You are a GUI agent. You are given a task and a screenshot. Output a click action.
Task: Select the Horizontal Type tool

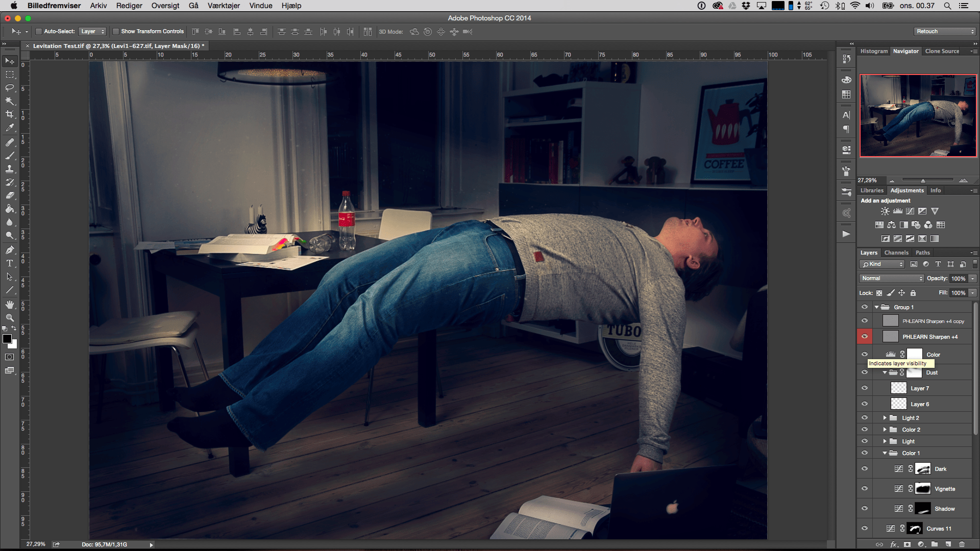[10, 263]
